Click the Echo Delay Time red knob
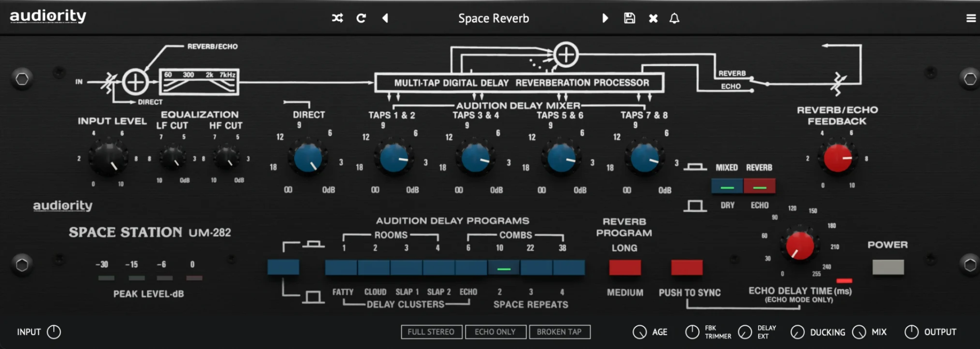Viewport: 980px width, 349px height. pos(800,245)
